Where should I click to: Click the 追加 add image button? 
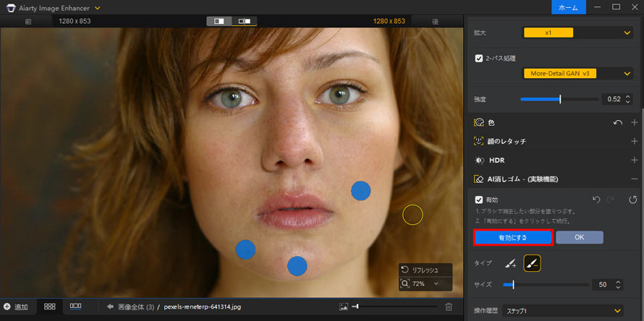[16, 307]
